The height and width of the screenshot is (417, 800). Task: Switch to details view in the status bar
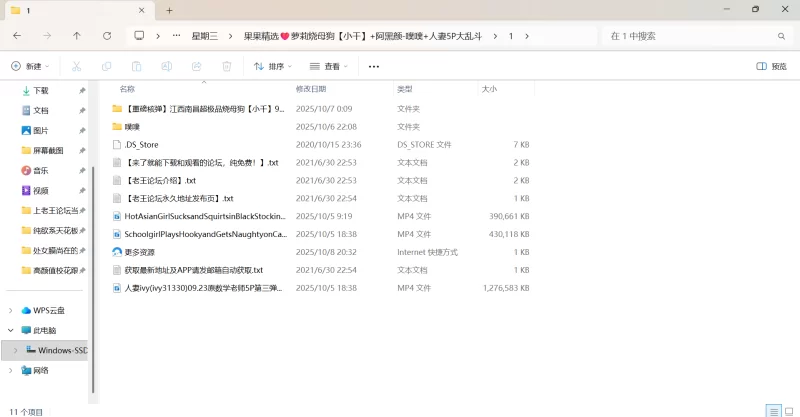pos(772,410)
